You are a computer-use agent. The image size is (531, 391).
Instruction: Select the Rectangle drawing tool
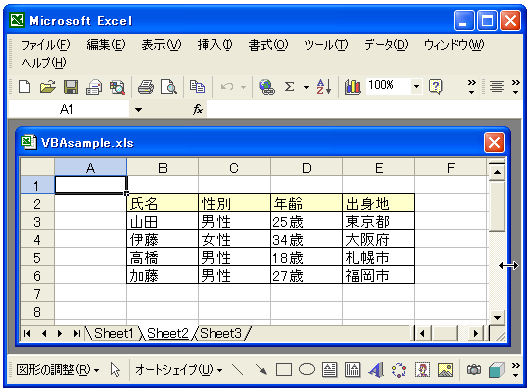(284, 370)
